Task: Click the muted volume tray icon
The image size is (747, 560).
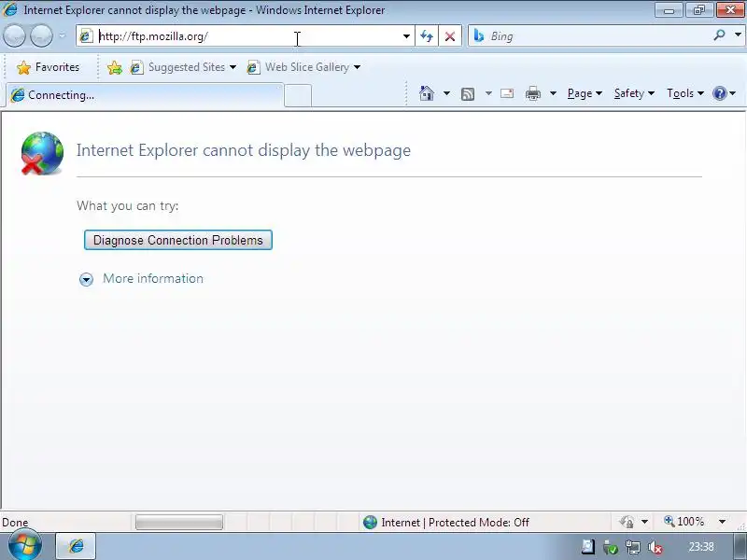Action: click(655, 548)
